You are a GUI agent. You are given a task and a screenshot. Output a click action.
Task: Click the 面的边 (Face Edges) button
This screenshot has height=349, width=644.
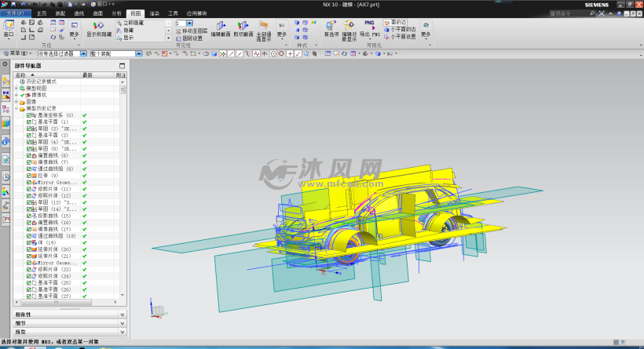tap(395, 23)
